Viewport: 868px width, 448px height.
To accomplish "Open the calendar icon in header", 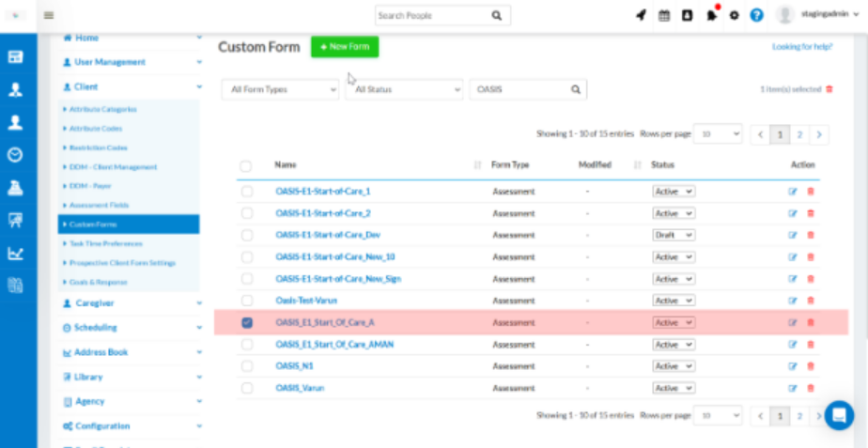I will [x=664, y=16].
